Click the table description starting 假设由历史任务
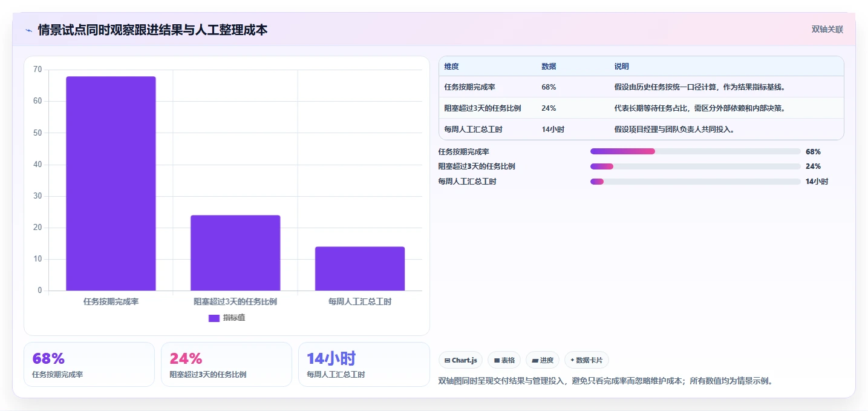868x411 pixels. pyautogui.click(x=700, y=87)
